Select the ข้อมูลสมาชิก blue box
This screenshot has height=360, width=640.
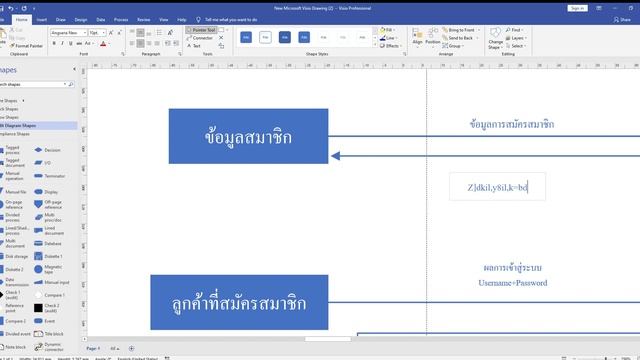248,136
